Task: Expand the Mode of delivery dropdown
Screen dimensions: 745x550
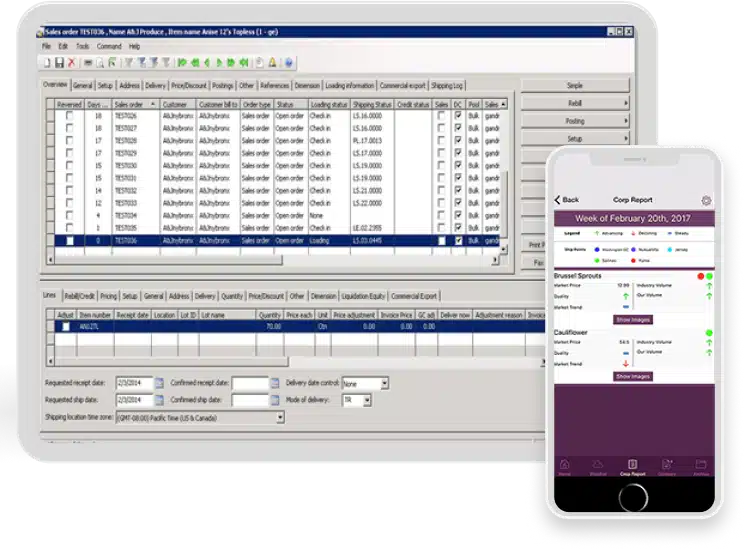Action: 369,400
